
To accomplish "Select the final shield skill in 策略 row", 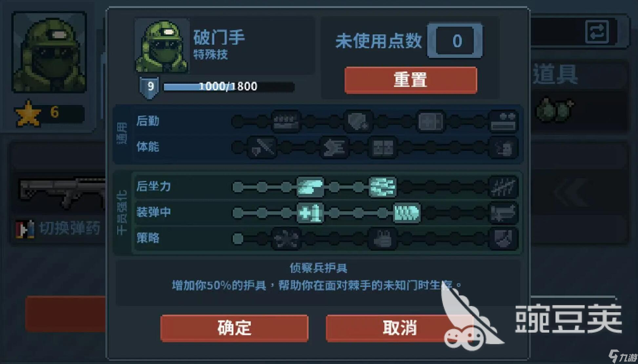I will pyautogui.click(x=503, y=239).
